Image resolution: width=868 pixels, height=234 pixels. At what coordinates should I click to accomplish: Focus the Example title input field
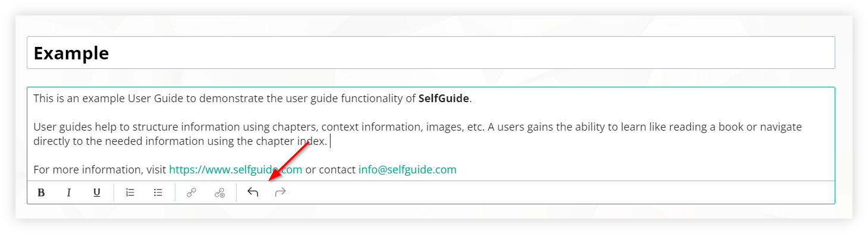point(431,53)
